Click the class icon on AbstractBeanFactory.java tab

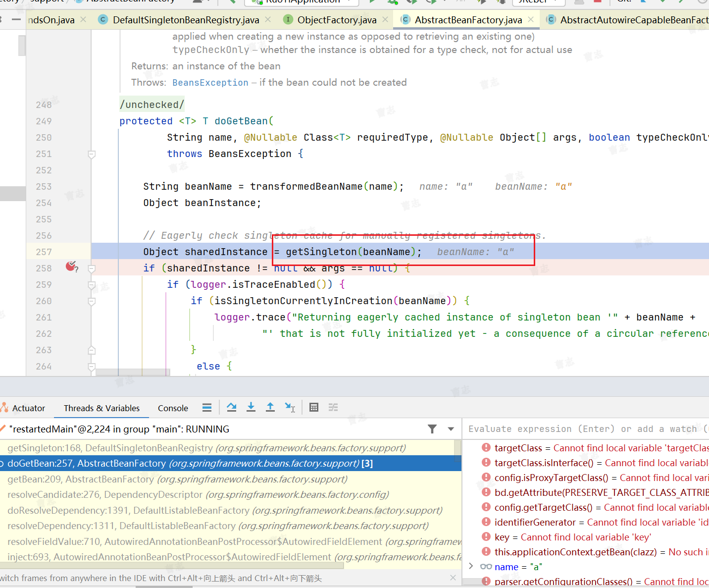(x=405, y=19)
